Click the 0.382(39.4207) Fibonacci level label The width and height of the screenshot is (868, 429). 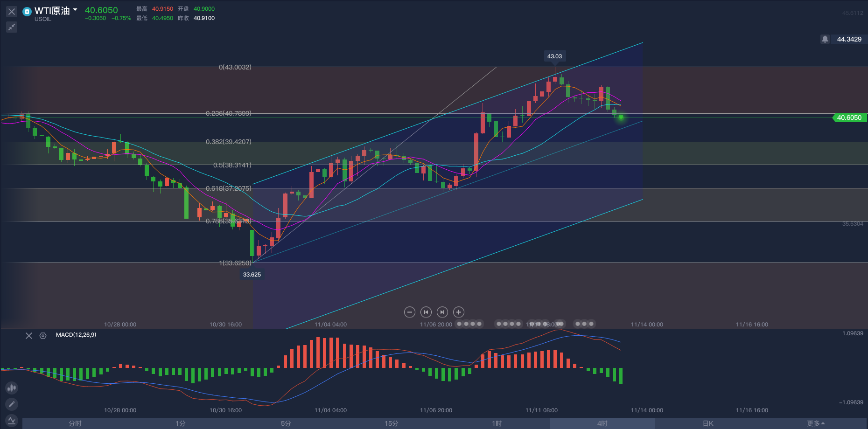pyautogui.click(x=229, y=142)
